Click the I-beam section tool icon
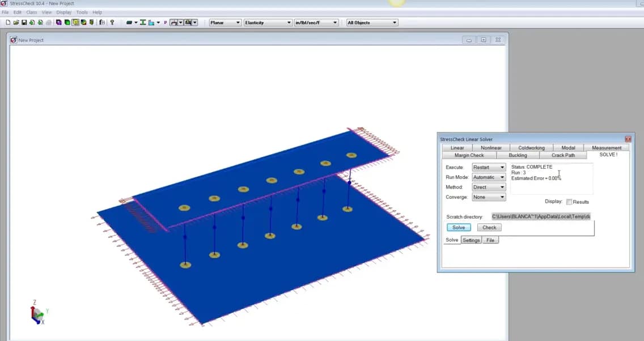This screenshot has width=644, height=341. pos(143,22)
